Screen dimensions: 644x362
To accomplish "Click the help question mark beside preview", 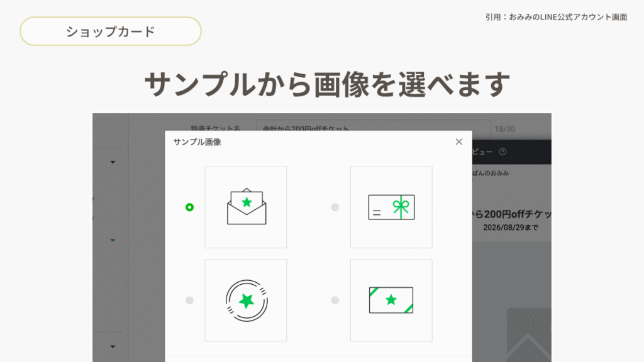I will (x=502, y=152).
